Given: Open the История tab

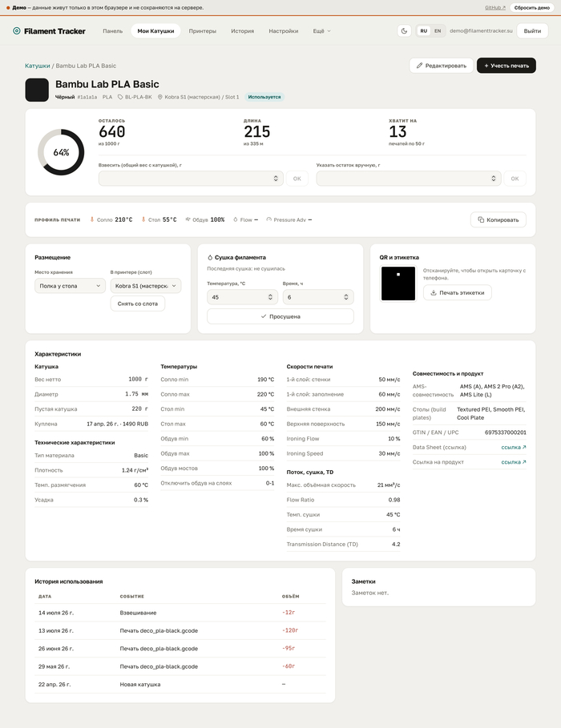Looking at the screenshot, I should [242, 31].
